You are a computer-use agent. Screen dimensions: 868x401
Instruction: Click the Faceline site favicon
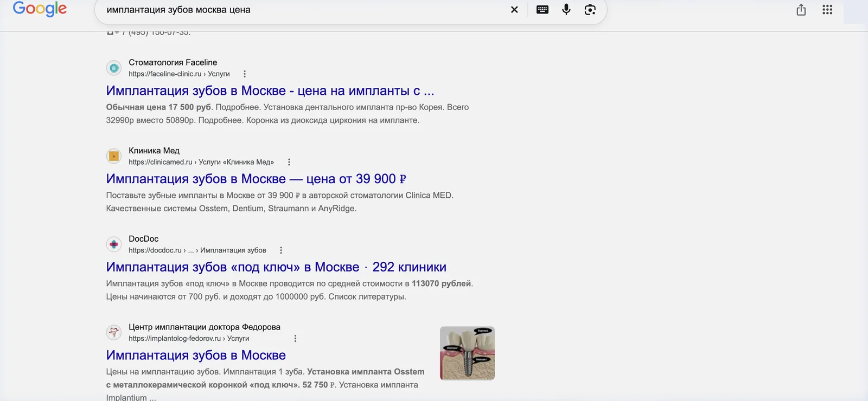point(114,68)
